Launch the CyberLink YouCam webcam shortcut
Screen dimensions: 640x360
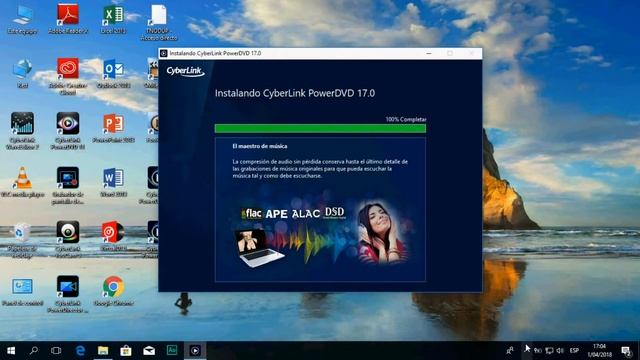68,239
